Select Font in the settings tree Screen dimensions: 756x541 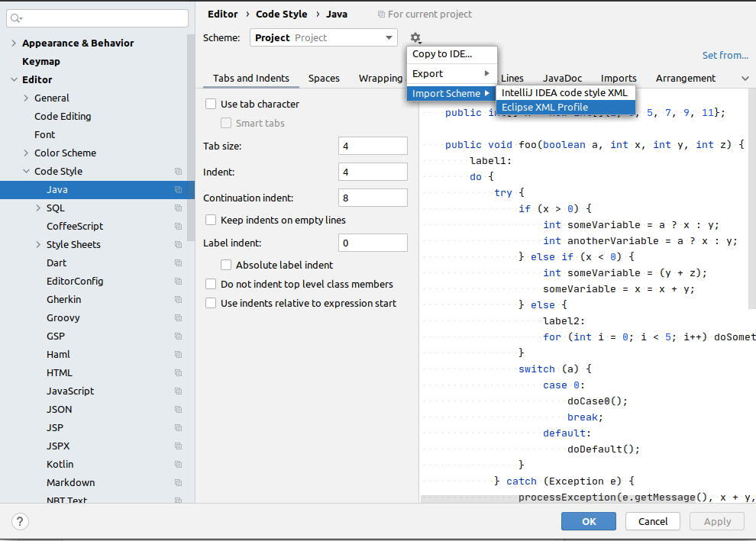(x=45, y=135)
